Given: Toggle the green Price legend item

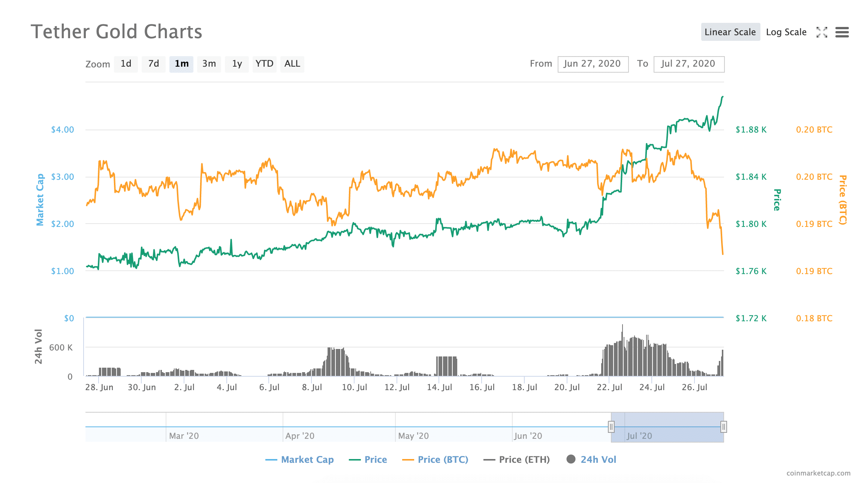Looking at the screenshot, I should point(375,459).
